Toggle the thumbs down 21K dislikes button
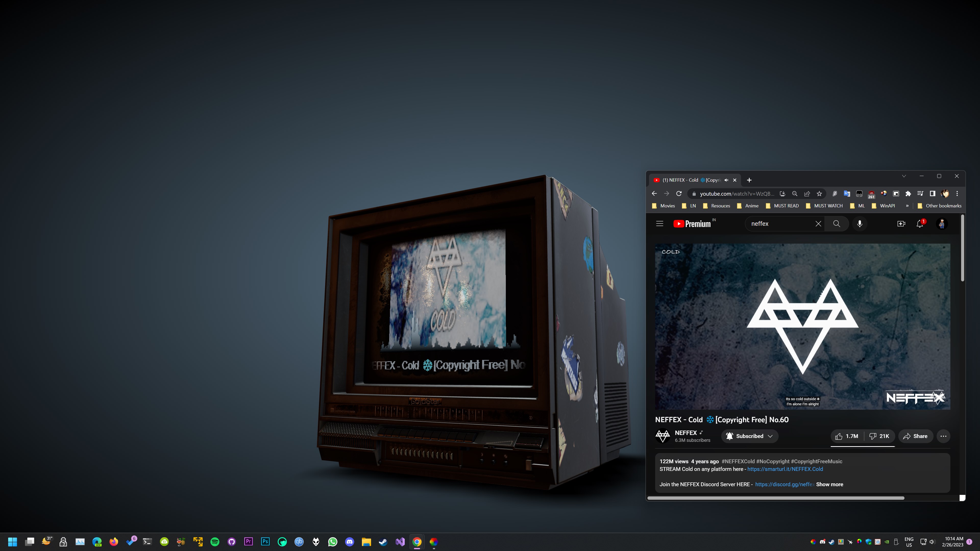Image resolution: width=980 pixels, height=551 pixels. coord(879,436)
